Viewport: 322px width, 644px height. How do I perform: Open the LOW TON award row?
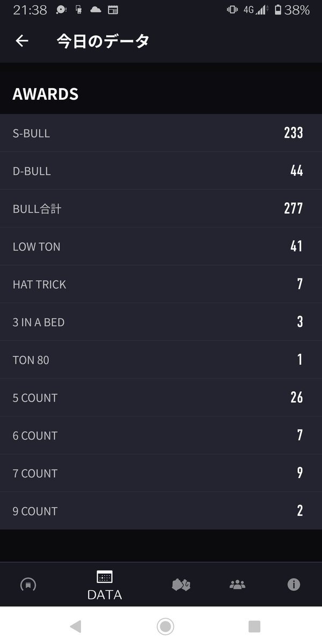pos(161,246)
